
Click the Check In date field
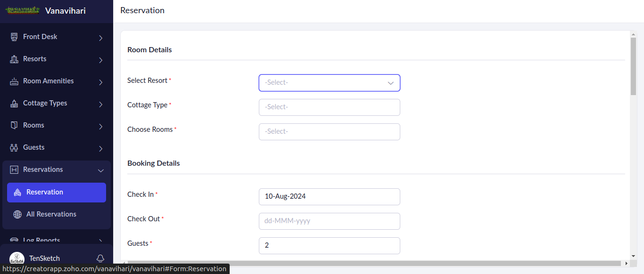(x=330, y=197)
